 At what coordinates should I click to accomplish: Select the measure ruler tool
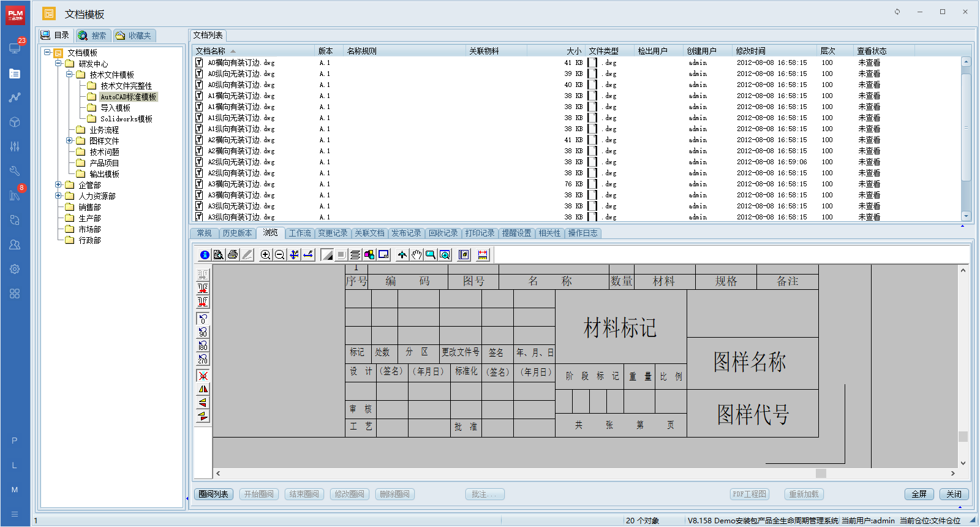tap(483, 255)
